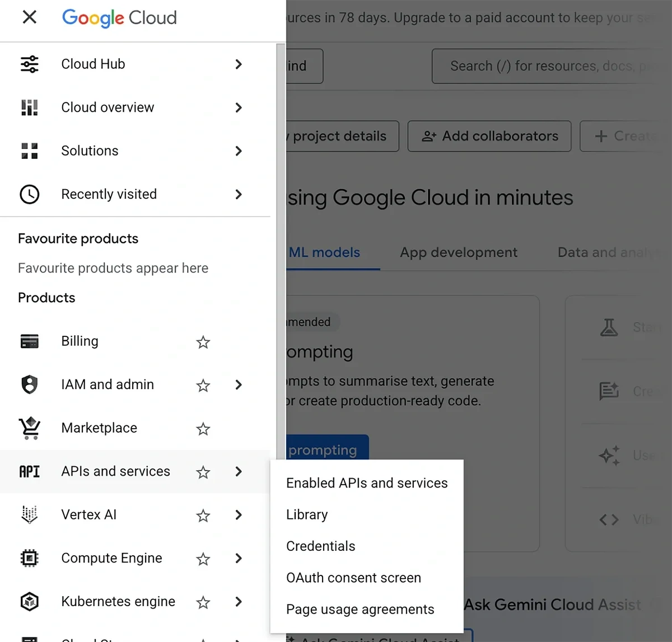Toggle the favourite star for Vertex AI

pos(203,516)
